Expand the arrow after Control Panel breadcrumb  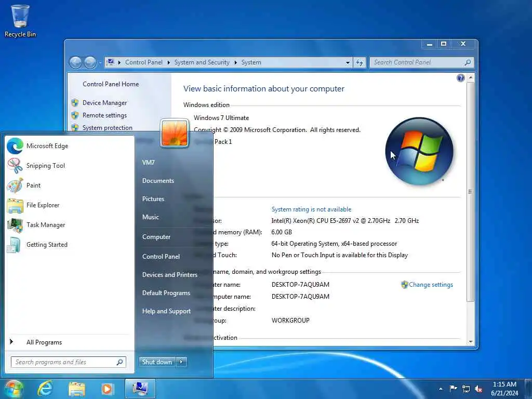[169, 62]
